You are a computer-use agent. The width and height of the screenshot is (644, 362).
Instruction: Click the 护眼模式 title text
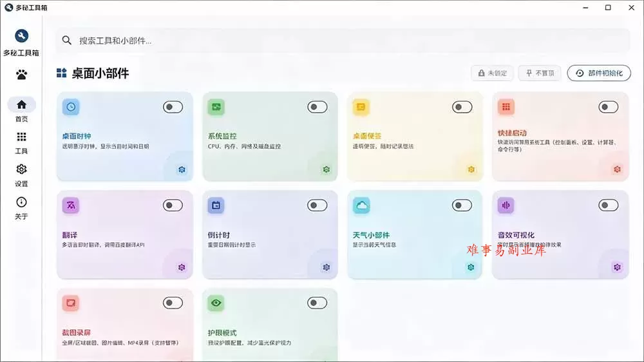click(222, 333)
